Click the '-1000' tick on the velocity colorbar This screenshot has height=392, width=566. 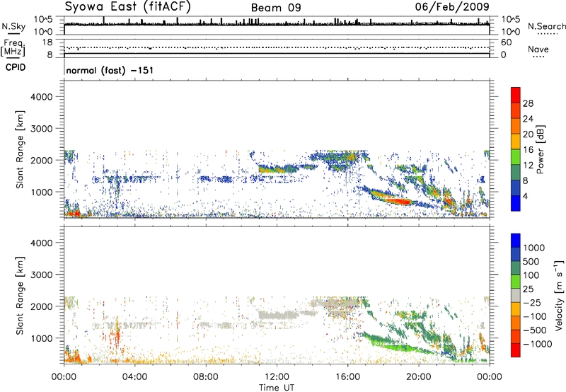pos(537,344)
